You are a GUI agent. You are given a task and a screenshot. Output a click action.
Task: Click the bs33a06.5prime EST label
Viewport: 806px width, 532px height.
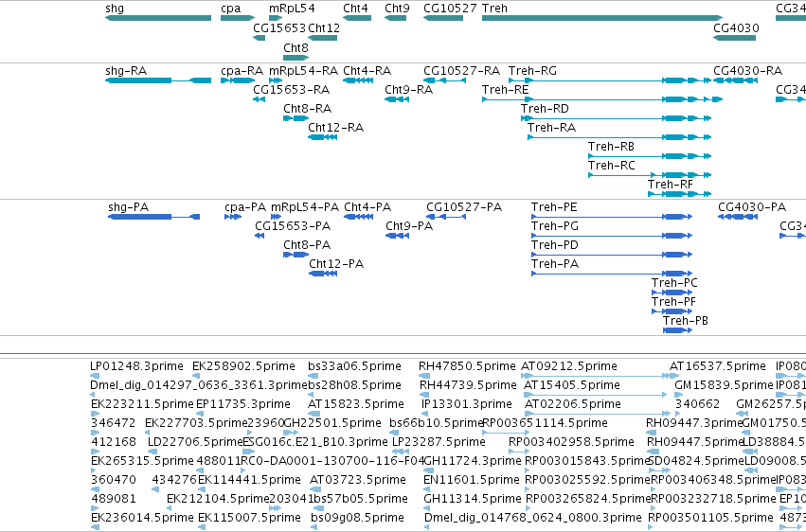coord(354,366)
